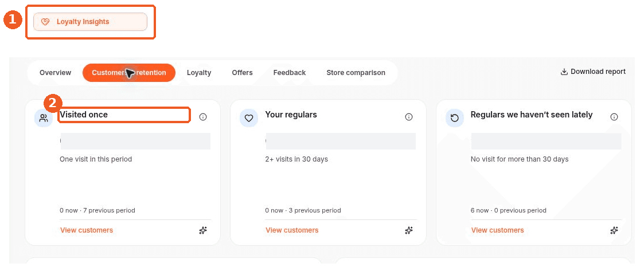Show info for Visited once

[203, 117]
